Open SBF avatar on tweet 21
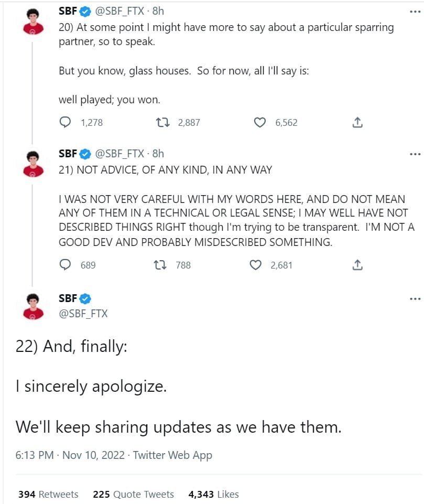The image size is (424, 504). point(33,164)
